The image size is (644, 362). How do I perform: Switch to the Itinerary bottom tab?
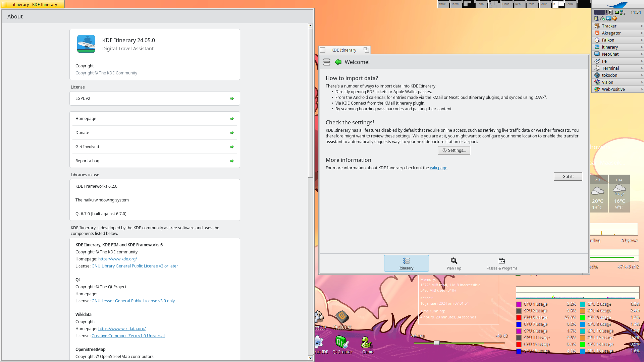[x=406, y=263]
